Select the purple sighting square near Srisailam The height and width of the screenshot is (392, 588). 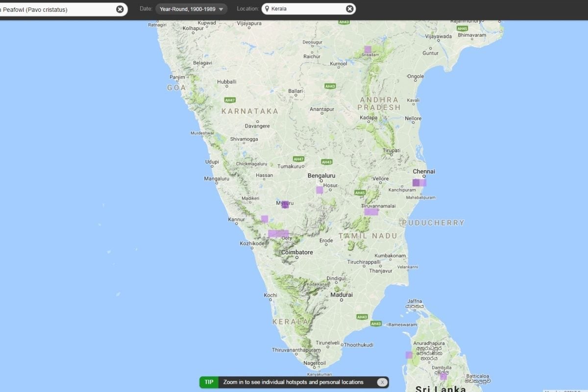[367, 49]
